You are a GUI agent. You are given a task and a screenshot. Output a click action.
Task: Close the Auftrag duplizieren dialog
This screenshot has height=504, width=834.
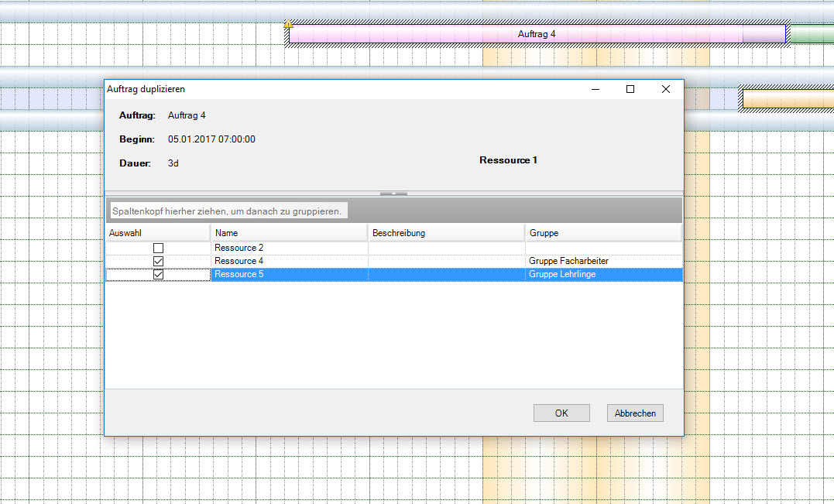(x=665, y=89)
